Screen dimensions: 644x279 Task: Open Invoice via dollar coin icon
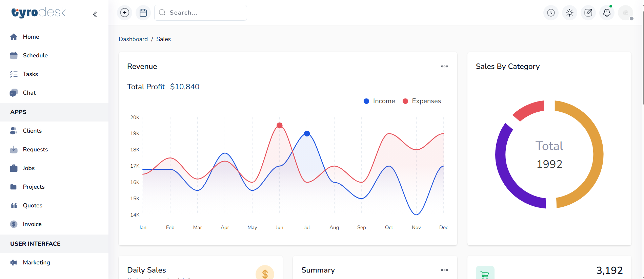(14, 224)
